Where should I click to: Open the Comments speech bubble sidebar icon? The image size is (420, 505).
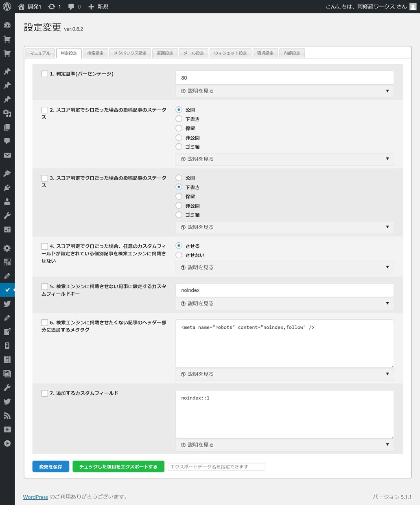[x=7, y=141]
